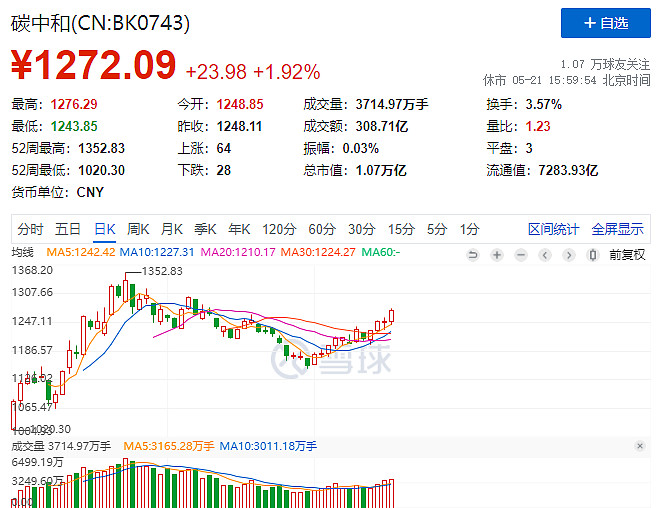This screenshot has width=657, height=508.
Task: Click 上涨 count 64
Action: pos(224,148)
